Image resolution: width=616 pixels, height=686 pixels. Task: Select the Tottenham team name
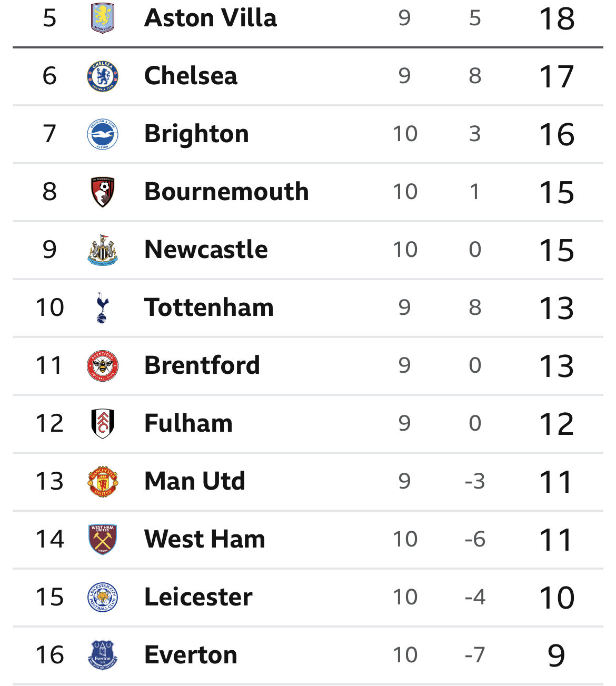click(x=209, y=307)
